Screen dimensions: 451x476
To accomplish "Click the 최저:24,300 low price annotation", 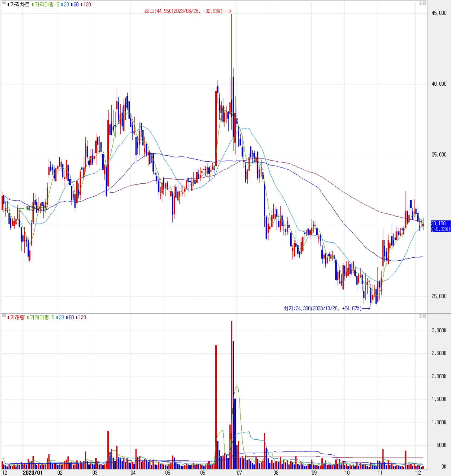I will pyautogui.click(x=327, y=308).
